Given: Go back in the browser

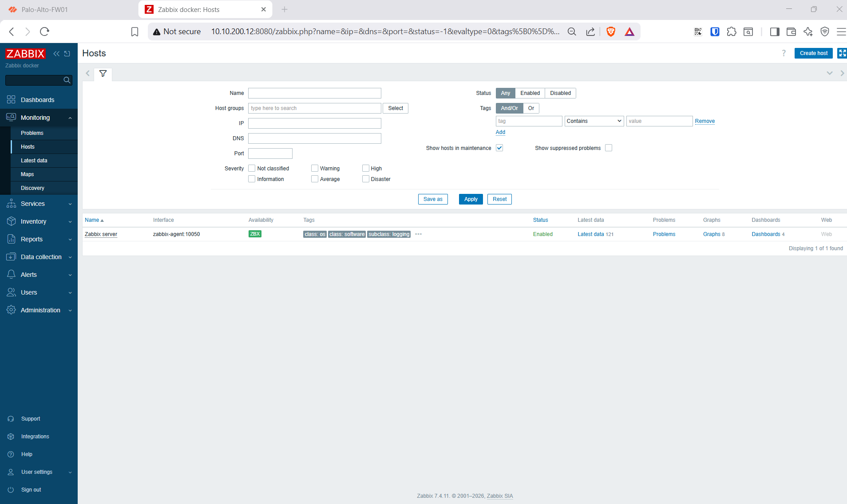Looking at the screenshot, I should point(12,31).
